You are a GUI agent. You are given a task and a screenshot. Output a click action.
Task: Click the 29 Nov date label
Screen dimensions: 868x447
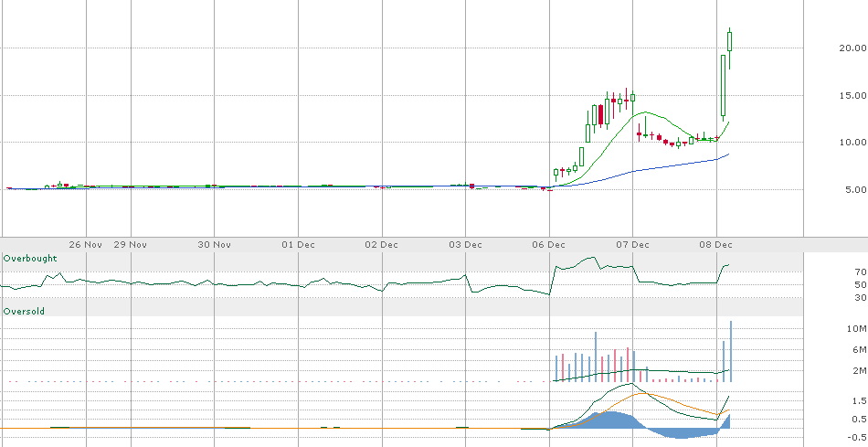click(130, 244)
